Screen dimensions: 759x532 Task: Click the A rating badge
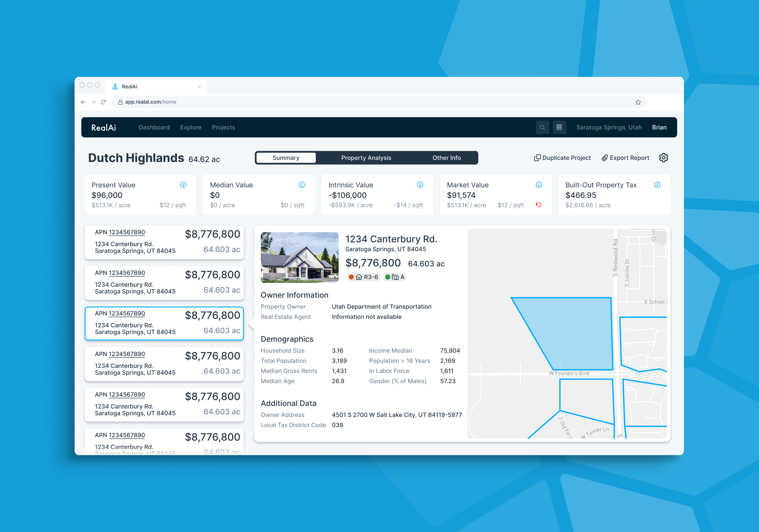[x=395, y=277]
